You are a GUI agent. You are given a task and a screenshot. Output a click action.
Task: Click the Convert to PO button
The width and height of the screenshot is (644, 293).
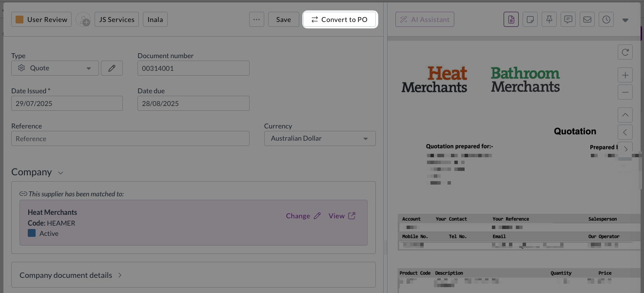(x=339, y=20)
